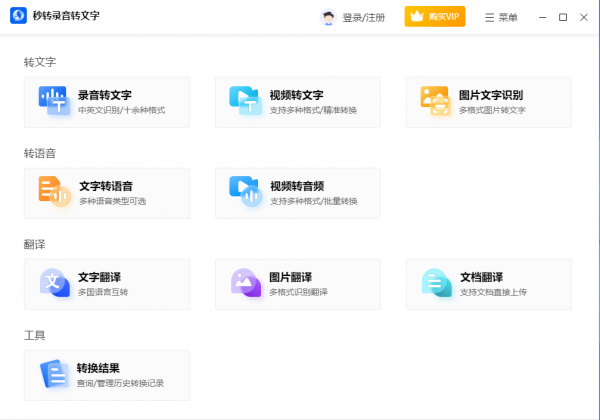Open 转换结果 history records card
This screenshot has height=420, width=600.
106,375
